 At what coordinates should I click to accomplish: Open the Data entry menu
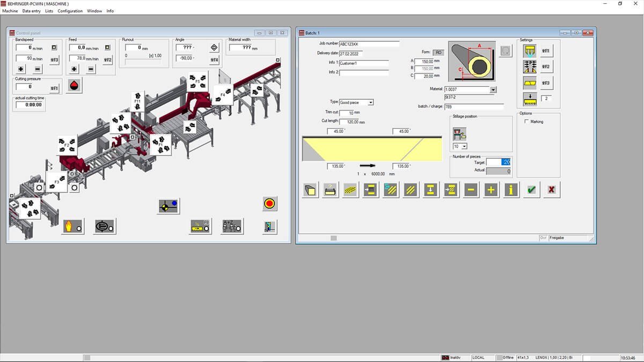31,11
